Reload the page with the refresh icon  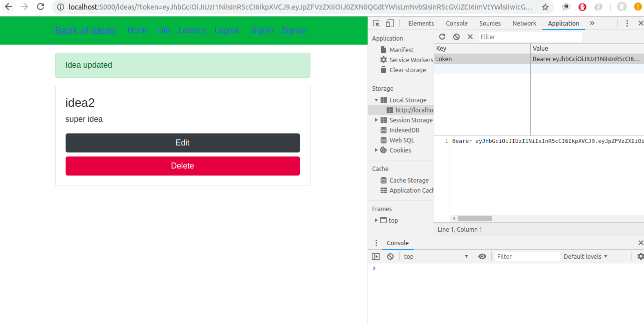coord(41,7)
